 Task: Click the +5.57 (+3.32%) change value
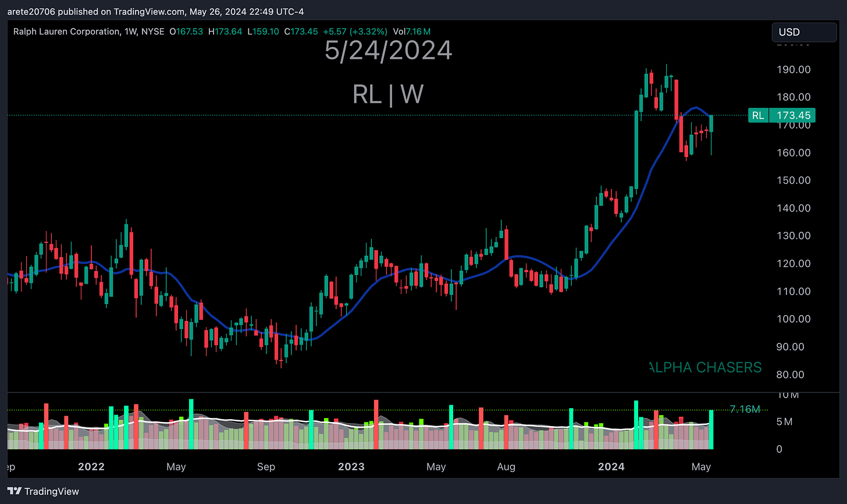(x=356, y=31)
